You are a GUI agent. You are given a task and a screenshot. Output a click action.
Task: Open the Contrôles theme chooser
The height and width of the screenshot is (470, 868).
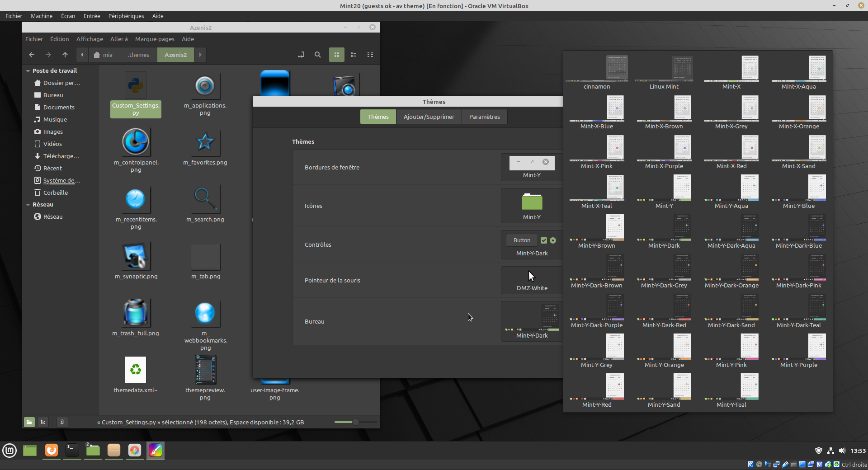click(532, 244)
